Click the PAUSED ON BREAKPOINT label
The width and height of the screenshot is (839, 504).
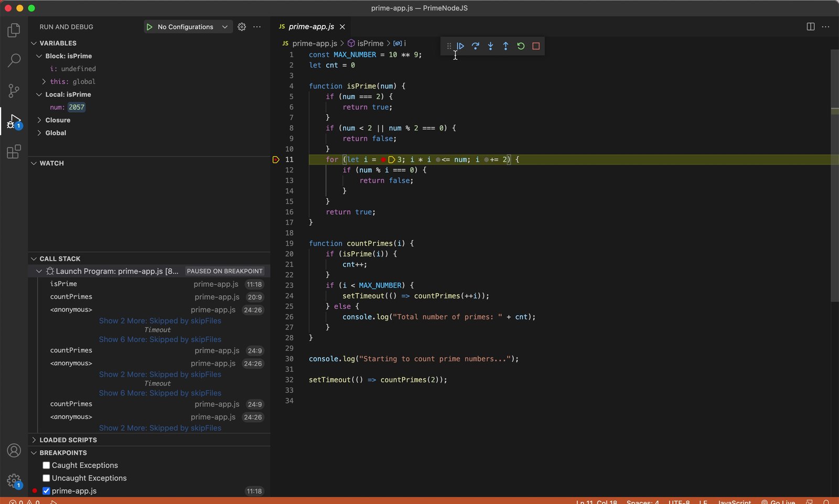click(224, 271)
